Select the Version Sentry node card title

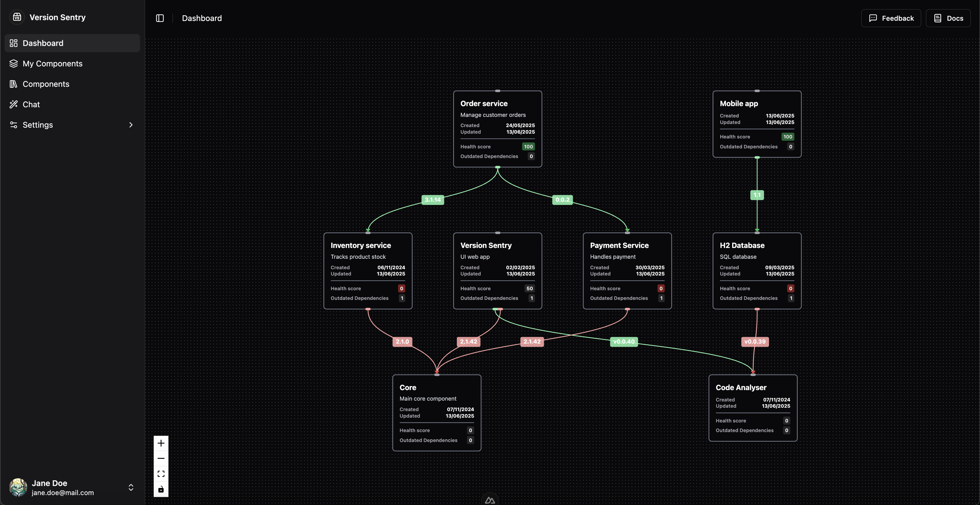[x=486, y=245]
